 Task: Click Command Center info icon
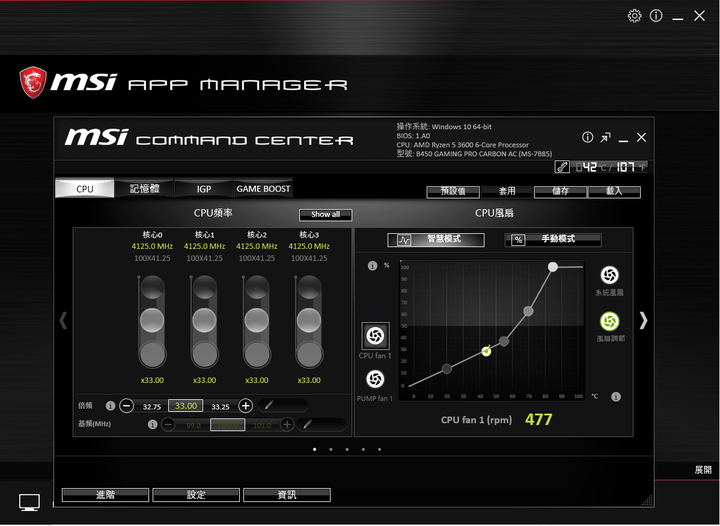(587, 137)
